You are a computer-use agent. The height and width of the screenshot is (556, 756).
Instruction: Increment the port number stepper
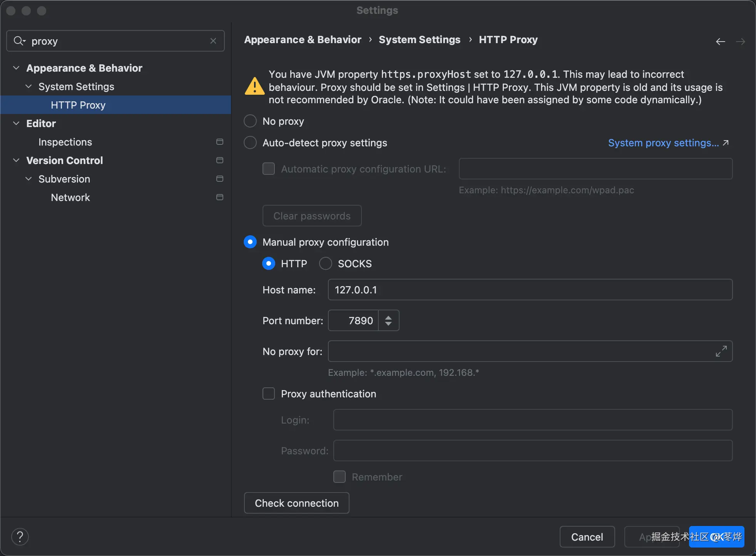(388, 317)
